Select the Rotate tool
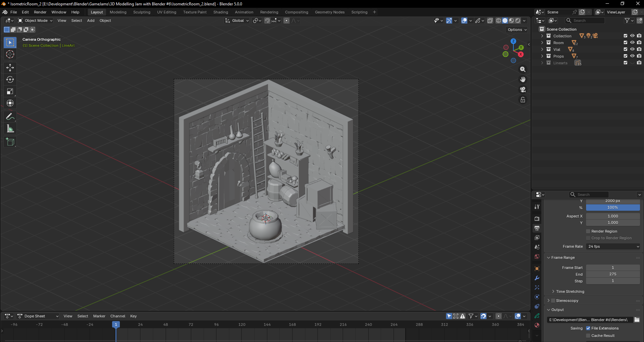The height and width of the screenshot is (342, 644). pyautogui.click(x=10, y=79)
